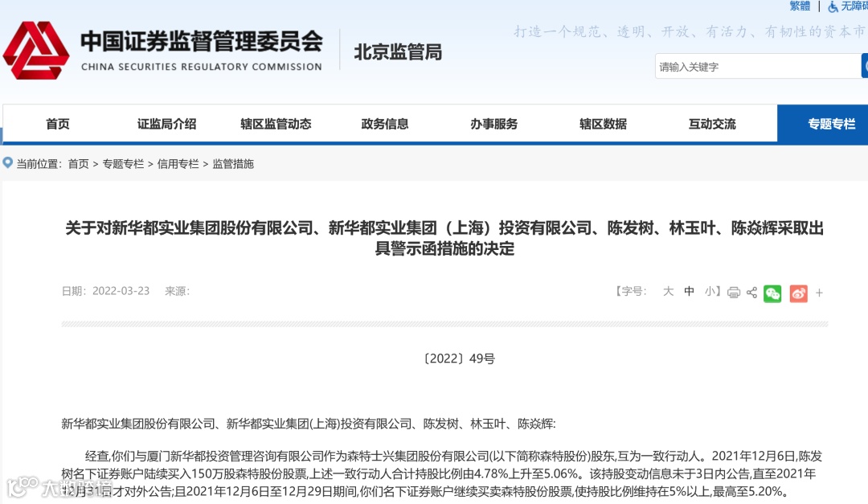Viewport: 868px width, 504px height.
Task: Click the share icon next to print
Action: click(x=751, y=293)
